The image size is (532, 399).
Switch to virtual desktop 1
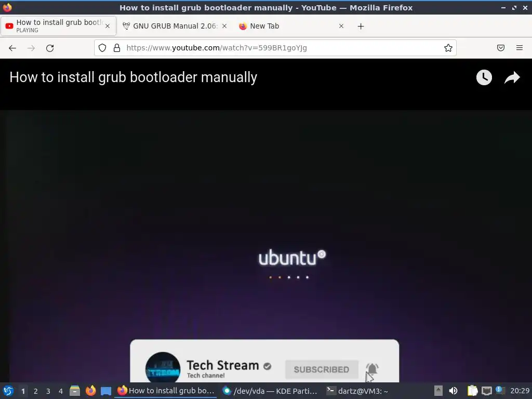click(x=23, y=391)
